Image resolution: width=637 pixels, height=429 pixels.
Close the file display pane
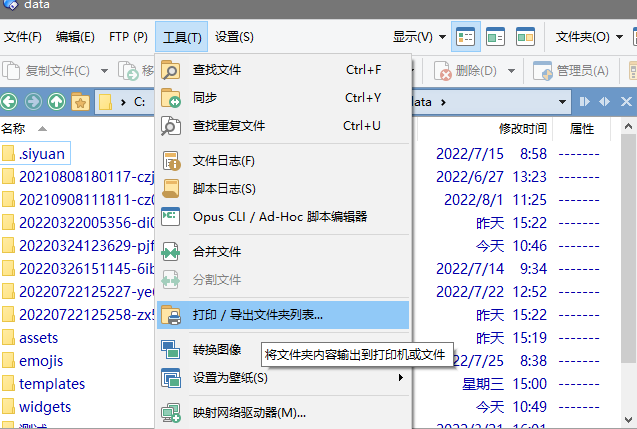(x=626, y=102)
